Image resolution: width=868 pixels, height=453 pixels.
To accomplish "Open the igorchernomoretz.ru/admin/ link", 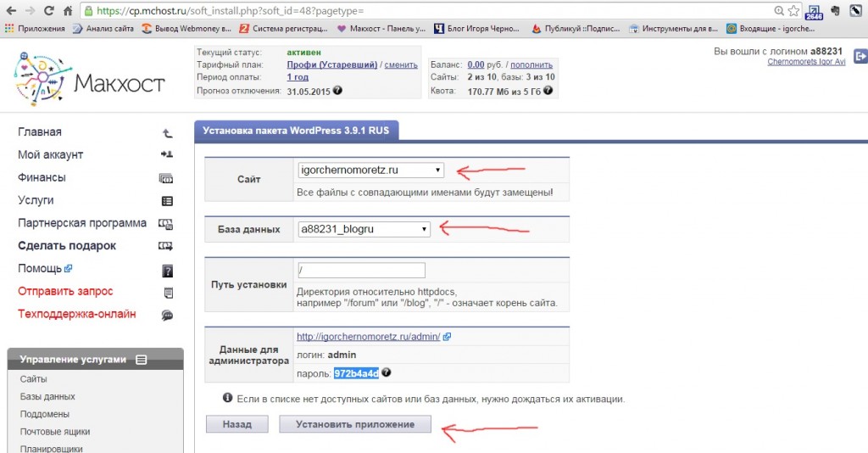I will 368,336.
